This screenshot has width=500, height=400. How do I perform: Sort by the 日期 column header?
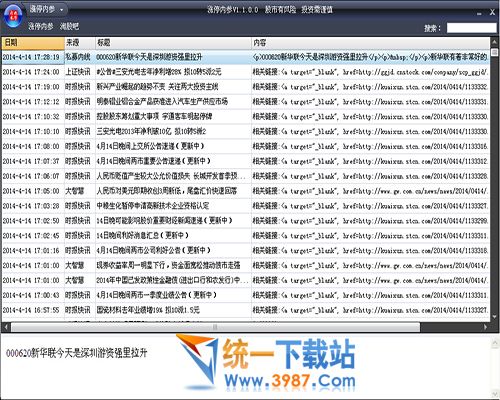(x=33, y=43)
